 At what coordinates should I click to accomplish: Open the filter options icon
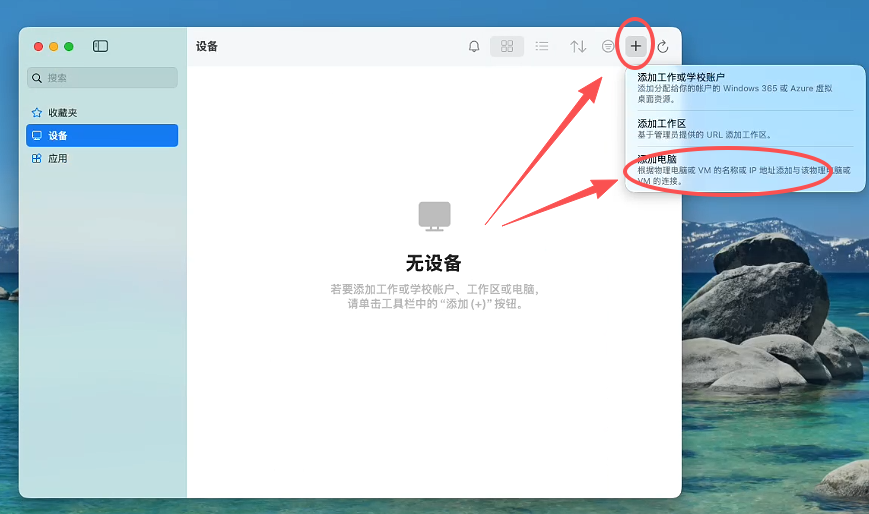(608, 46)
